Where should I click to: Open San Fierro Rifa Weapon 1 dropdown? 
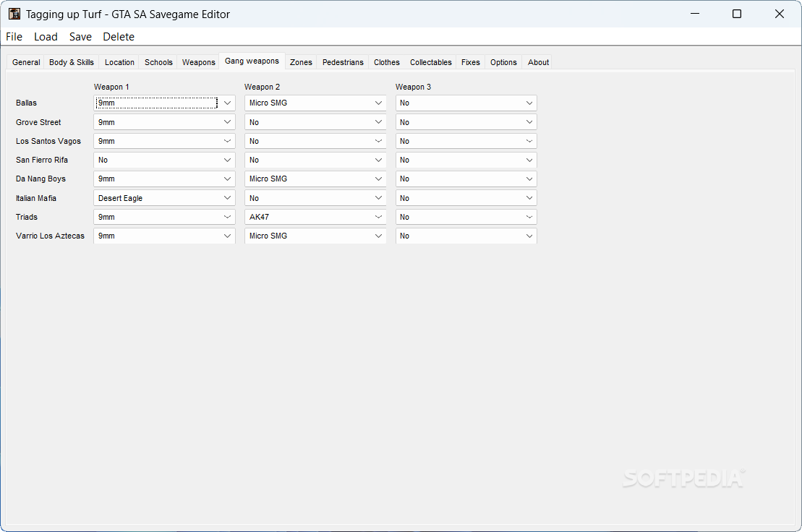click(164, 160)
